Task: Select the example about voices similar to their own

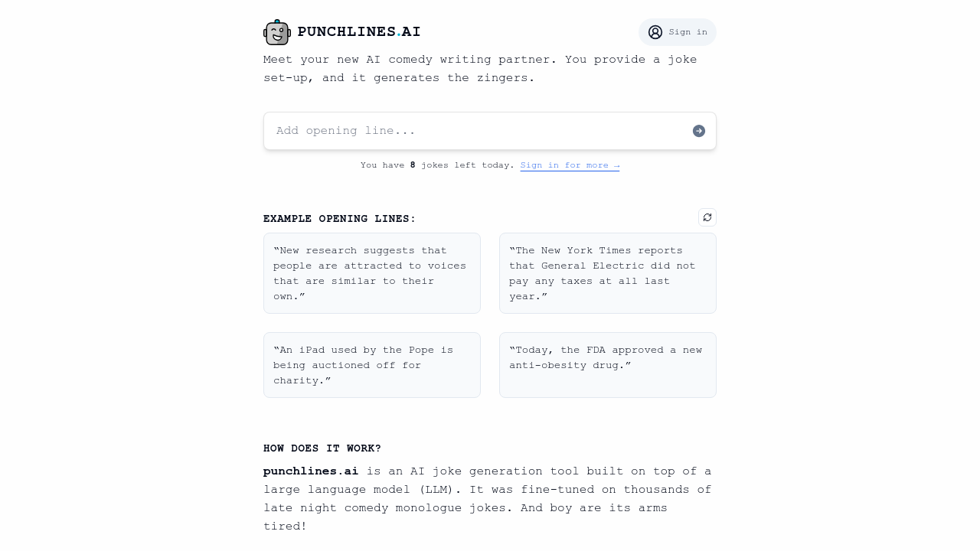Action: (x=371, y=273)
